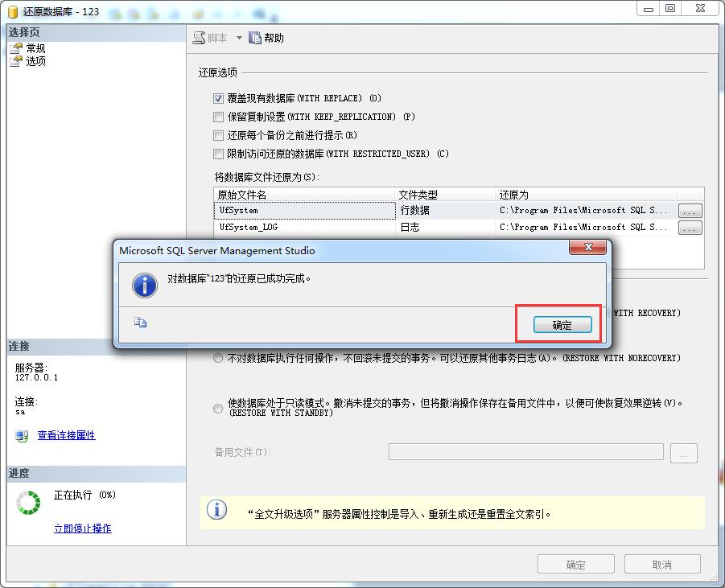Copy message using the dialog copy icon
Viewport: 725px width, 588px height.
[x=140, y=323]
